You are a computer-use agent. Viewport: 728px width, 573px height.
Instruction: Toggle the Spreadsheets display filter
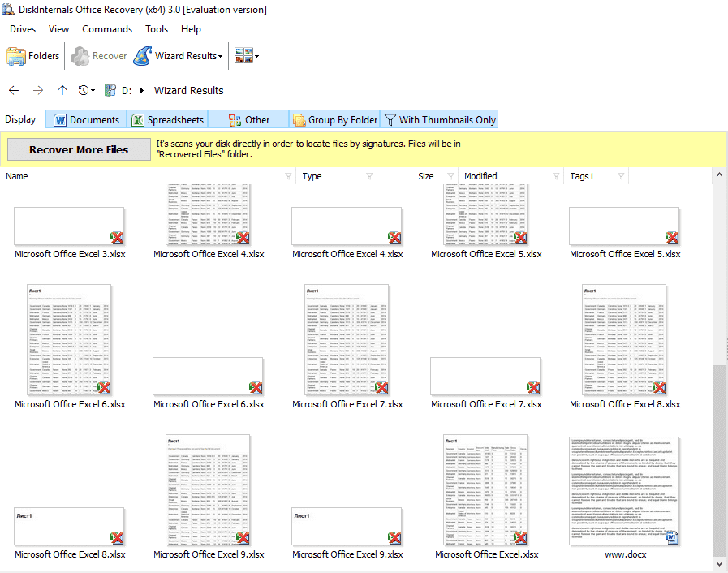[x=167, y=120]
